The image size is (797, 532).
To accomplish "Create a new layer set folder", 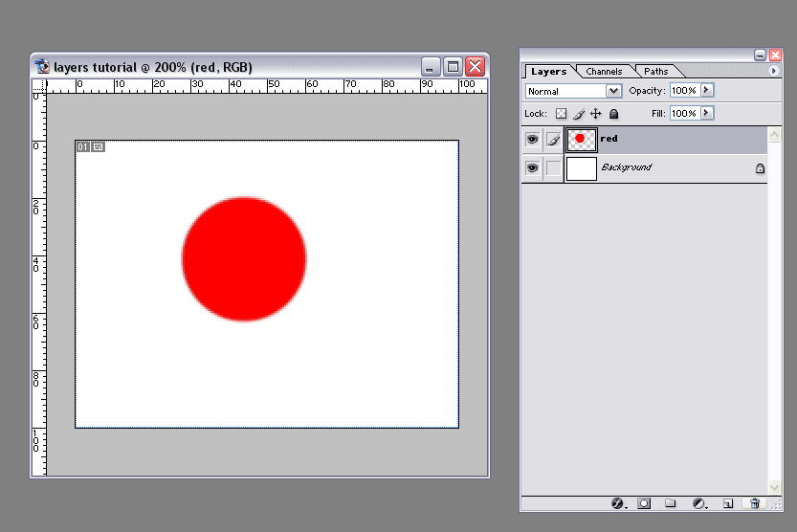I will [x=671, y=502].
